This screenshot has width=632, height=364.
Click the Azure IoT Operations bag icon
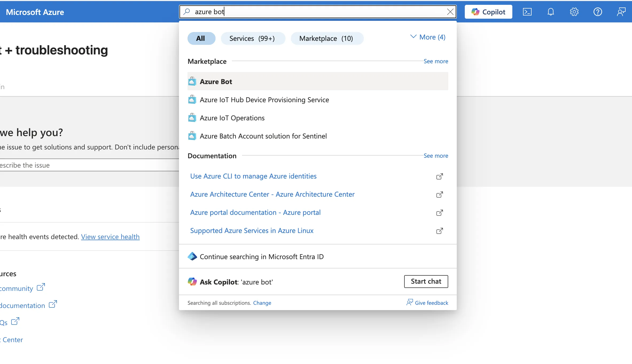tap(192, 117)
